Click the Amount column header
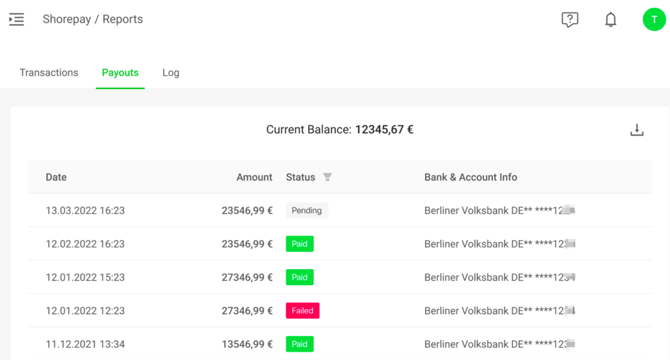 click(x=254, y=177)
